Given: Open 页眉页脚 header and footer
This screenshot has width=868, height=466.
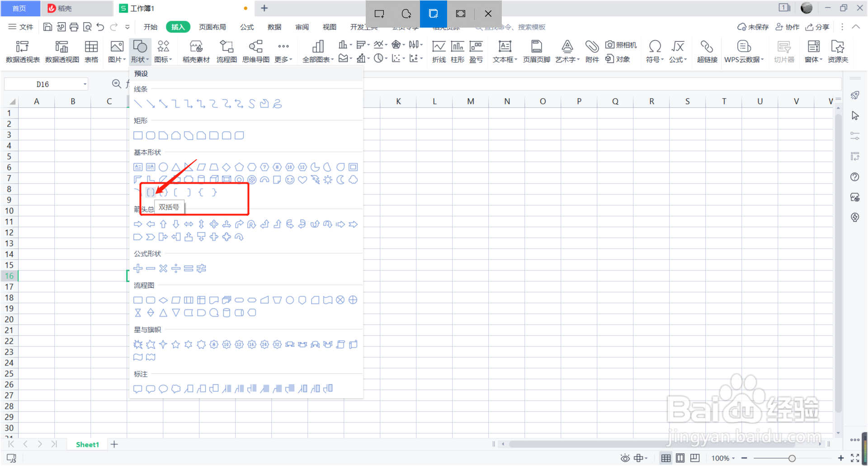Looking at the screenshot, I should [537, 52].
